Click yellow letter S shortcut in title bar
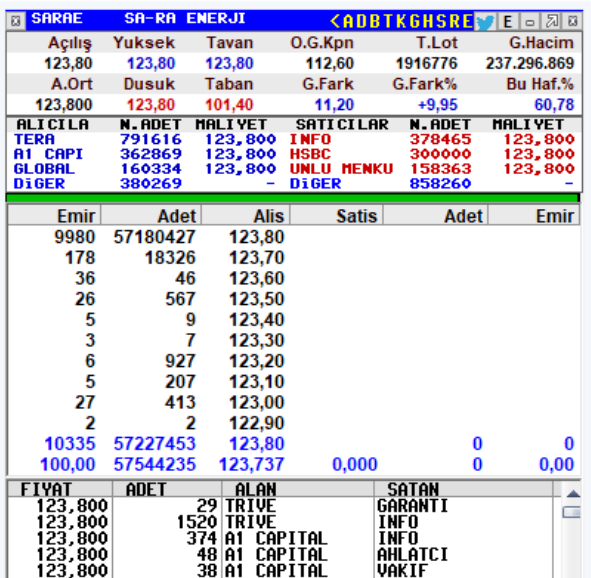This screenshot has width=591, height=578. click(441, 21)
